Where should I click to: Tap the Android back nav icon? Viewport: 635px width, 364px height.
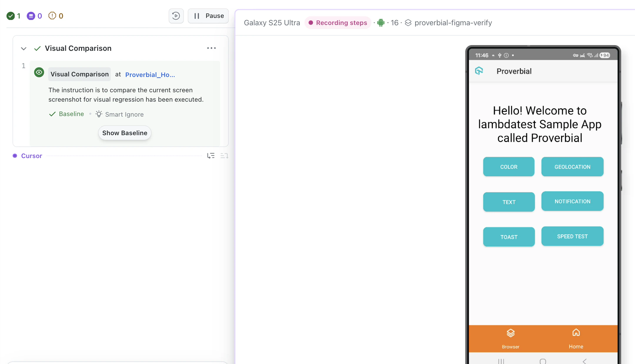point(584,361)
